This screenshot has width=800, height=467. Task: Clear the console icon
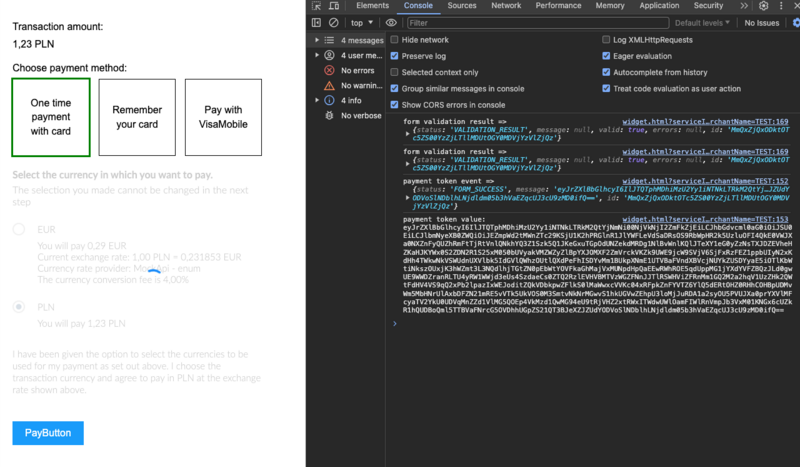[333, 22]
